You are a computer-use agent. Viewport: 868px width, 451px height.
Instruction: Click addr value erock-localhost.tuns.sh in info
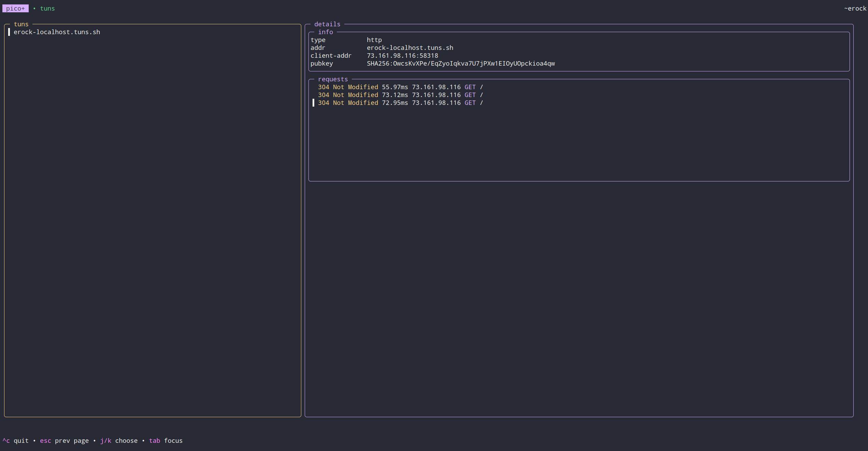[410, 48]
